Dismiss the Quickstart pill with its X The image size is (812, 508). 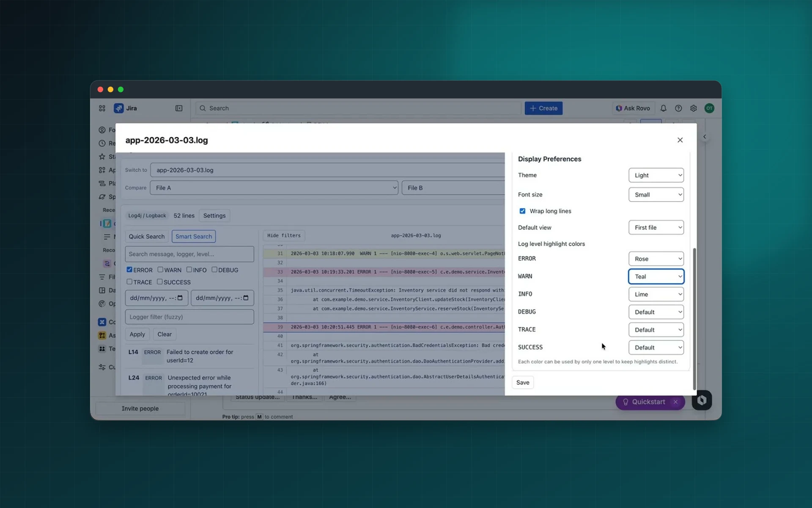(675, 402)
